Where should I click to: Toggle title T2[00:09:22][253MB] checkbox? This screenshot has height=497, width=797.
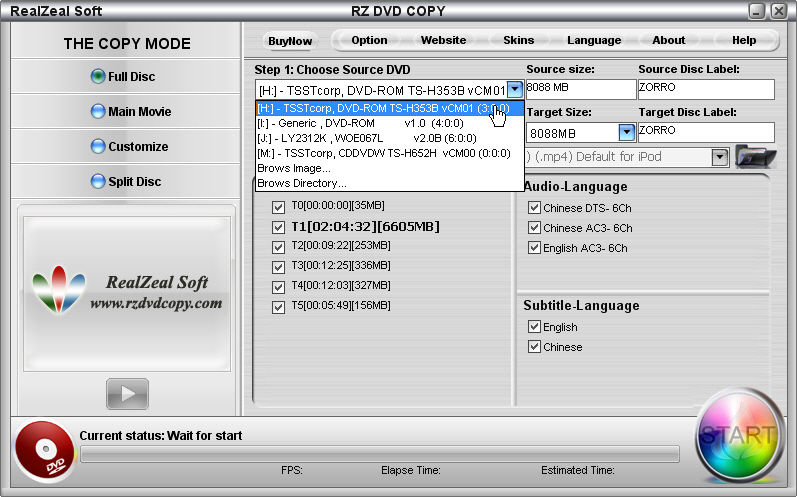coord(278,247)
